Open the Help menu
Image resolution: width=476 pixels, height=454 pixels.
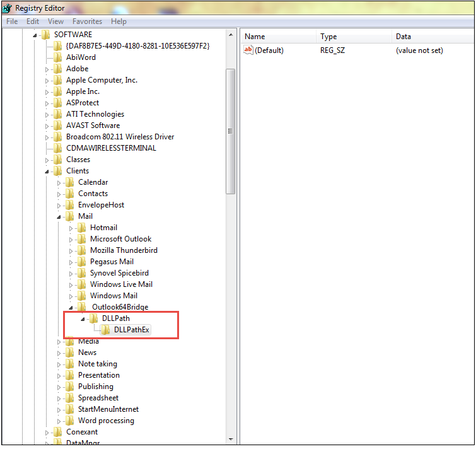click(119, 21)
